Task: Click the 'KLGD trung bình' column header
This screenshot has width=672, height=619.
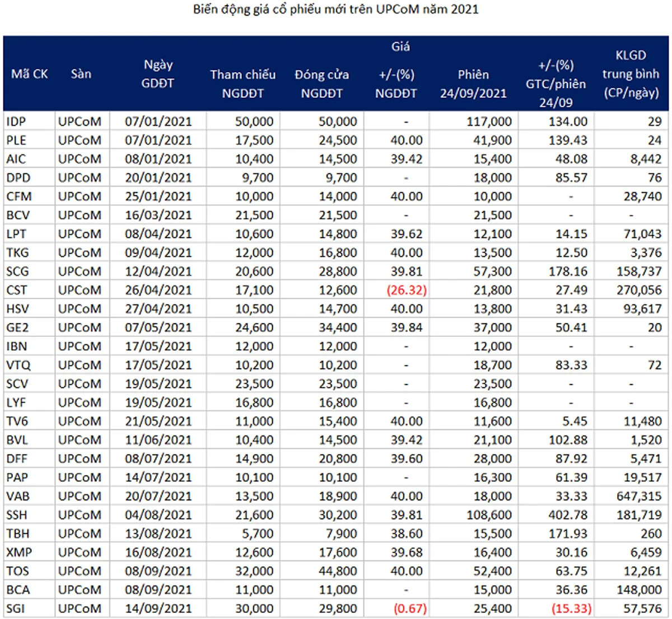Action: 631,74
